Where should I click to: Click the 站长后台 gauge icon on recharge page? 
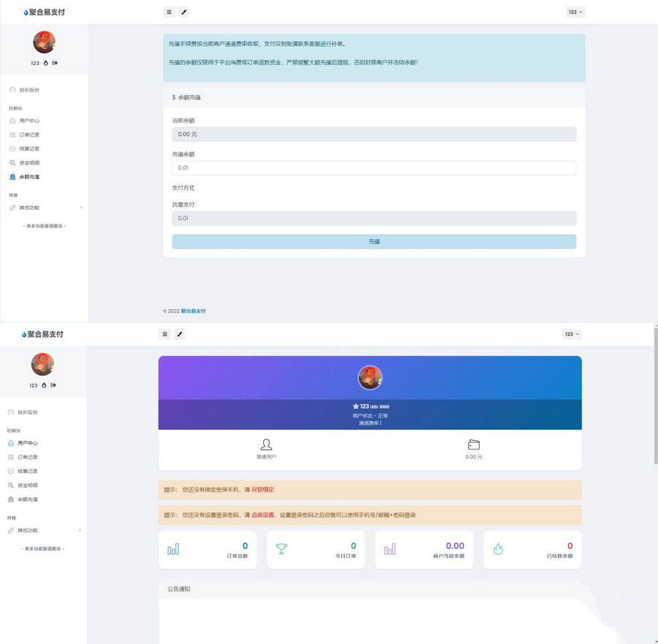pyautogui.click(x=12, y=90)
